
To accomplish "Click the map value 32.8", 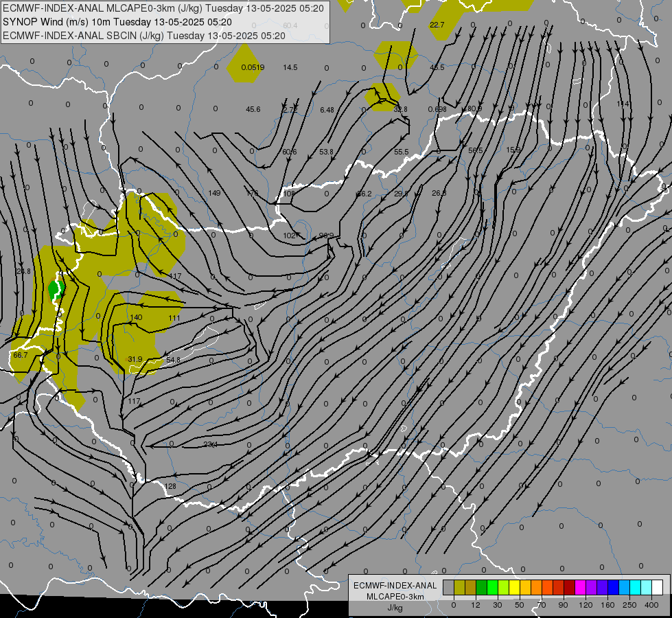I will pyautogui.click(x=400, y=109).
